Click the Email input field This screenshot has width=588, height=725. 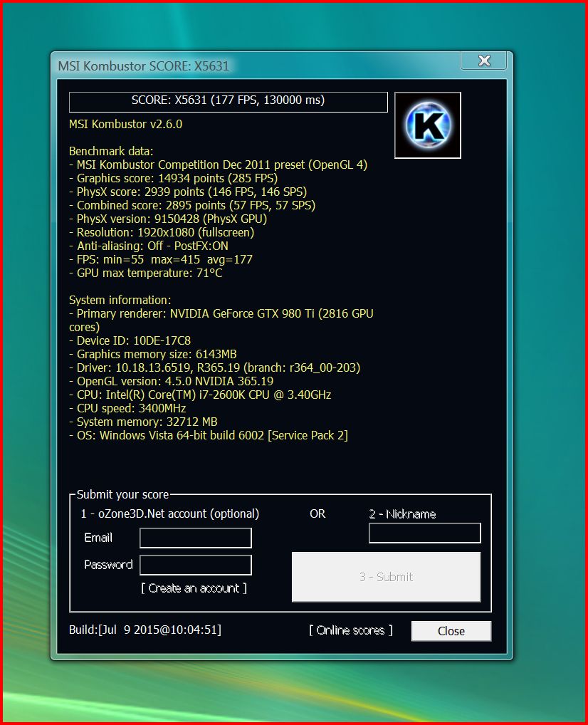[x=196, y=538]
